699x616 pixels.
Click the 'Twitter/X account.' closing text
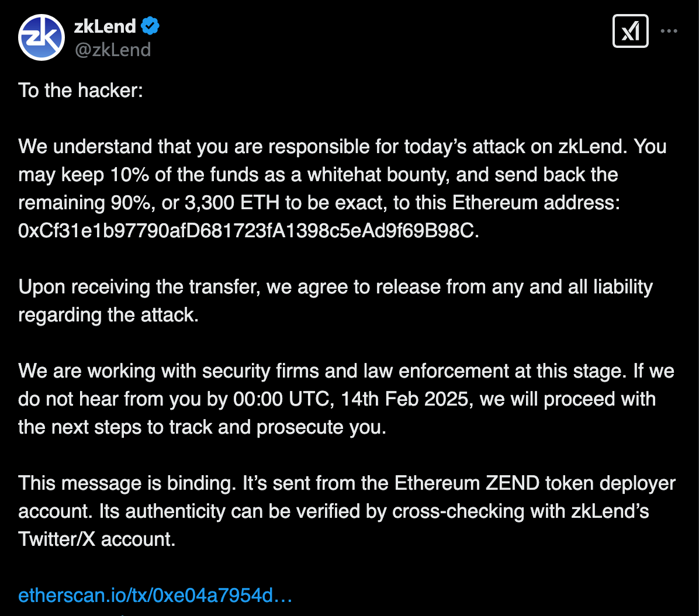click(x=97, y=539)
